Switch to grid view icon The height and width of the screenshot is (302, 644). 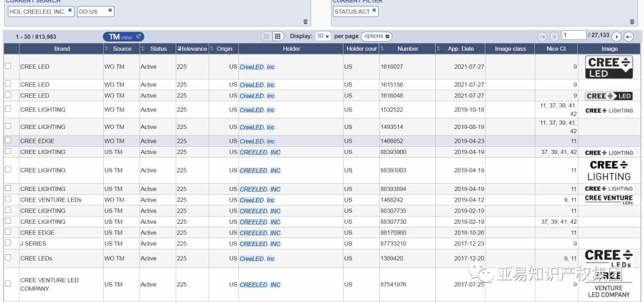click(x=278, y=36)
